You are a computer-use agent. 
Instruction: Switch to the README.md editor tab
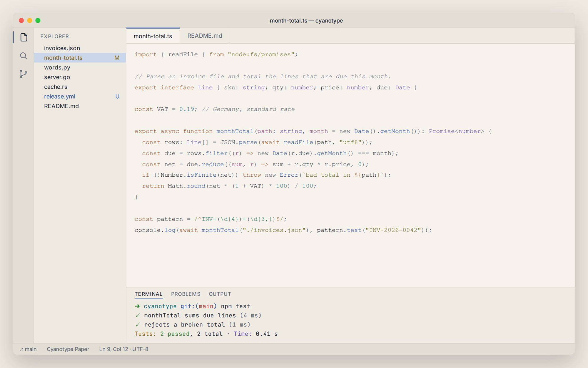pyautogui.click(x=205, y=36)
